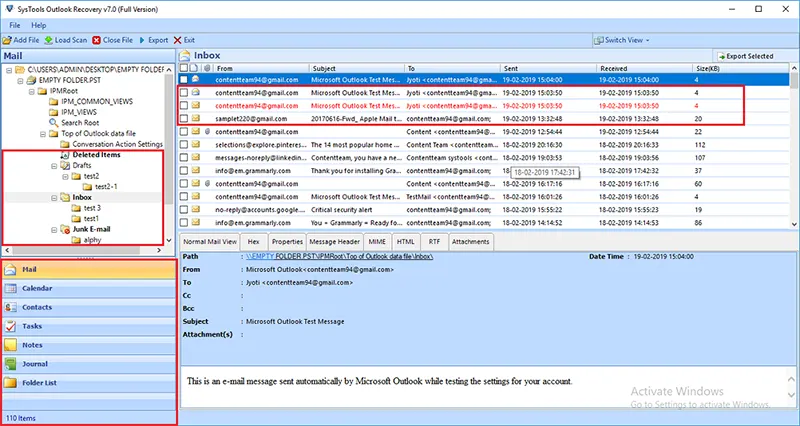Switch to the Hex tab
Image resolution: width=800 pixels, height=426 pixels.
pyautogui.click(x=254, y=242)
